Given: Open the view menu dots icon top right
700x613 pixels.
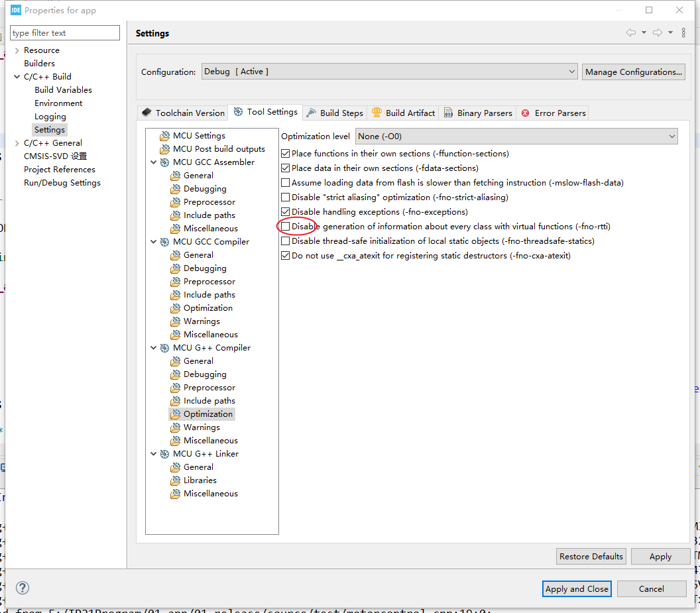Looking at the screenshot, I should (x=683, y=32).
